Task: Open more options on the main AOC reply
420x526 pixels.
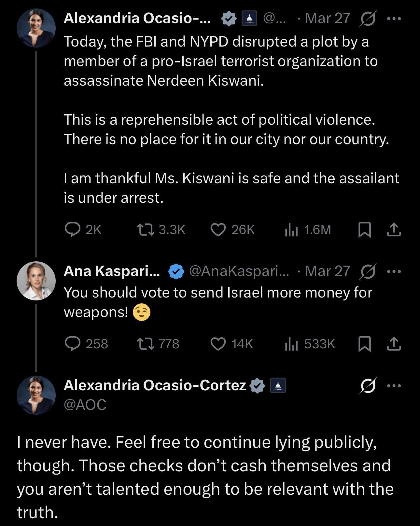Action: click(394, 386)
